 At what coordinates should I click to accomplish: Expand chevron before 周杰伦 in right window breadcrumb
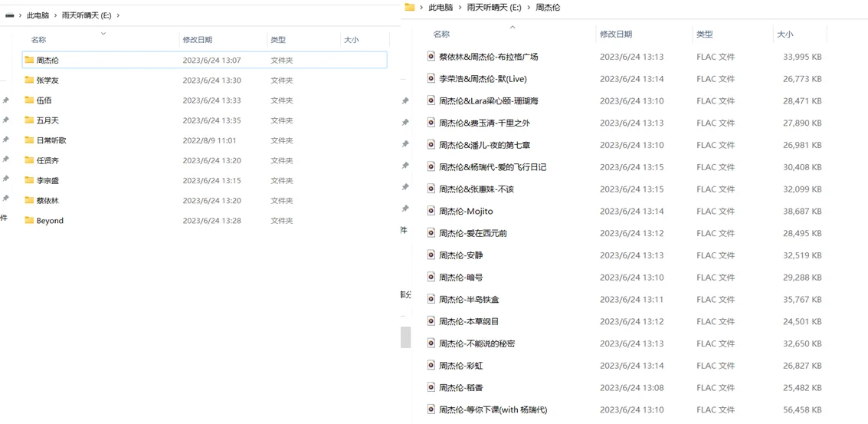click(529, 7)
